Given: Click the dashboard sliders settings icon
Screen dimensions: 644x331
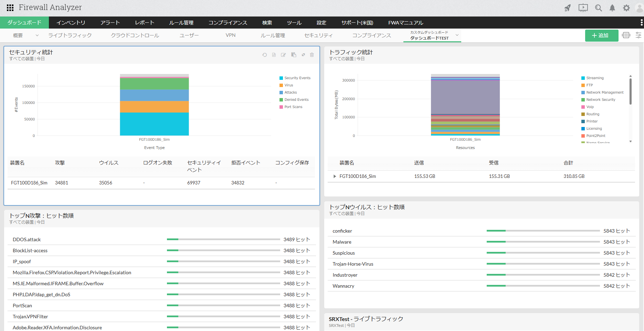Looking at the screenshot, I should click(x=638, y=35).
